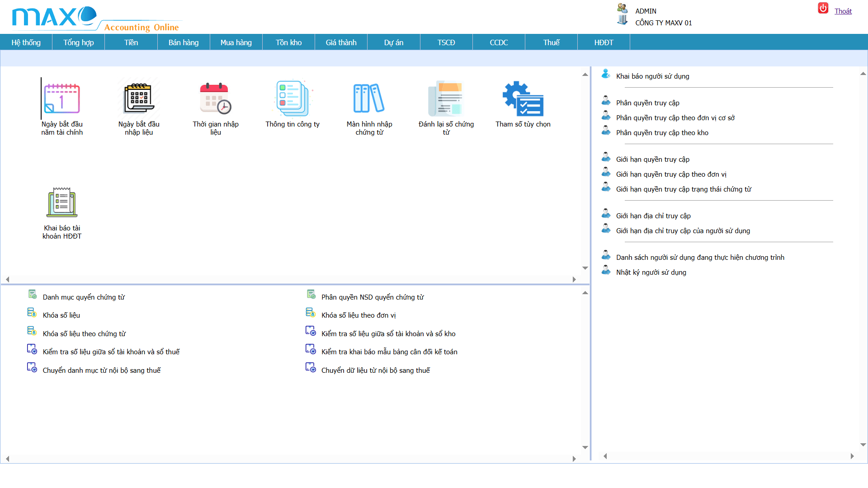The height and width of the screenshot is (488, 868).
Task: Click the users icon next to ADMIN
Action: click(x=623, y=8)
